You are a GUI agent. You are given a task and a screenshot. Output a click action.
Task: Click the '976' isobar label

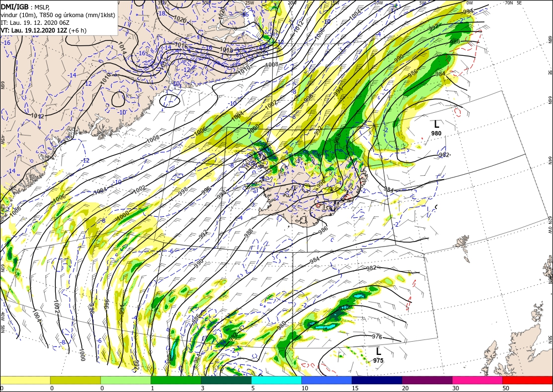(377, 337)
